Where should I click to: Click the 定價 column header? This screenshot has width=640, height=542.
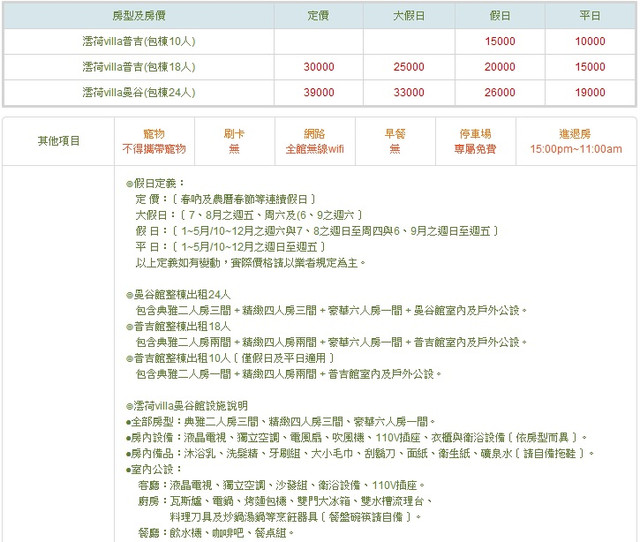(x=318, y=16)
